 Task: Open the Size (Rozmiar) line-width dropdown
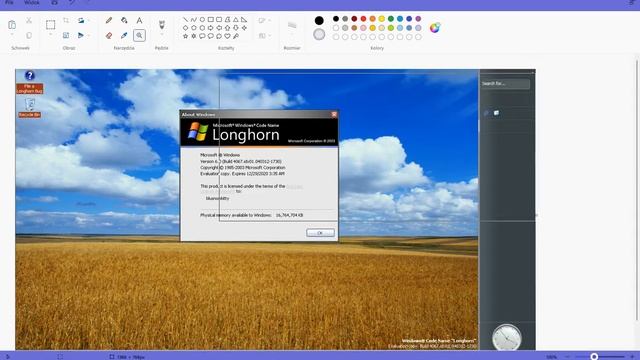coord(292,26)
